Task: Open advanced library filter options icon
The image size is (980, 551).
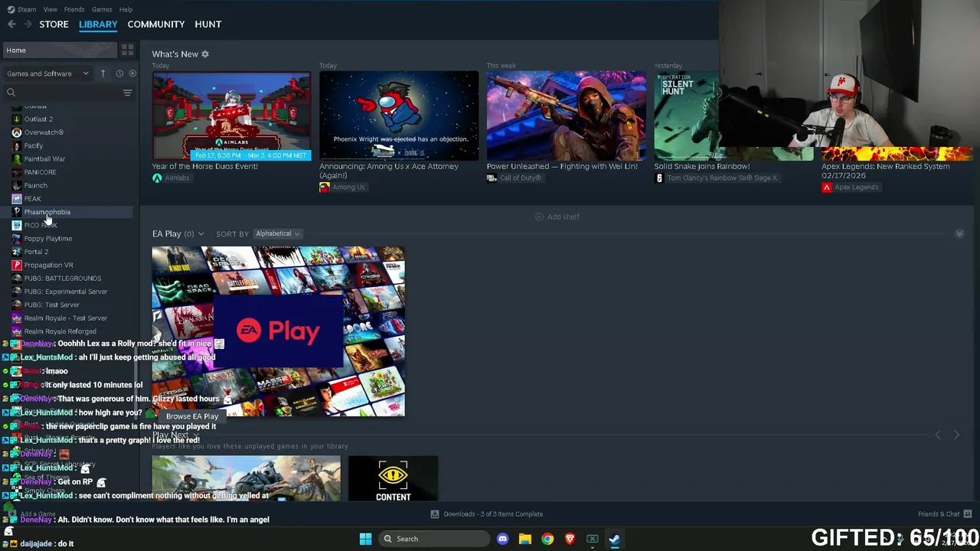Action: coord(127,93)
